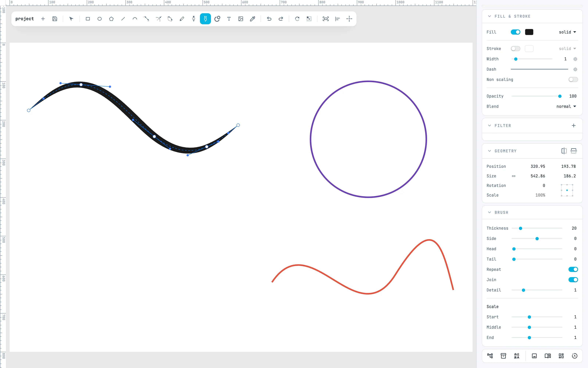Add a new filter with plus
588x368 pixels.
(574, 126)
